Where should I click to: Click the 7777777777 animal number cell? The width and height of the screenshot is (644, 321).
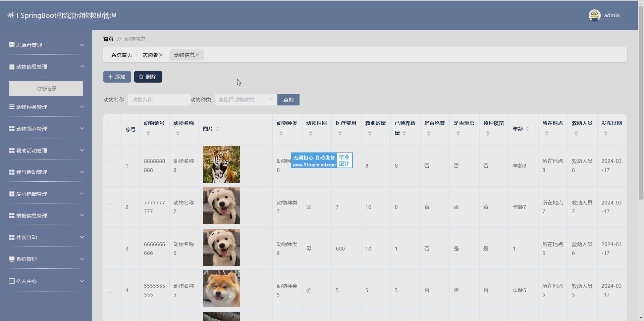click(x=154, y=207)
